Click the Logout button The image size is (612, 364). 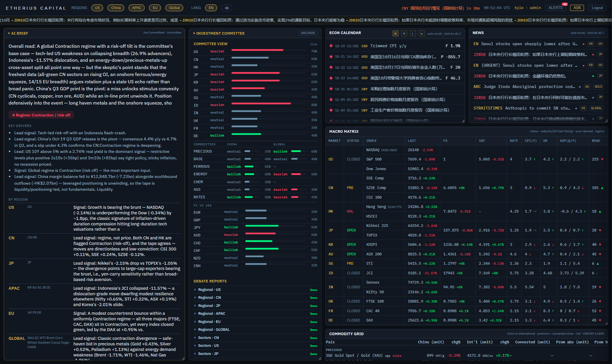tap(597, 8)
